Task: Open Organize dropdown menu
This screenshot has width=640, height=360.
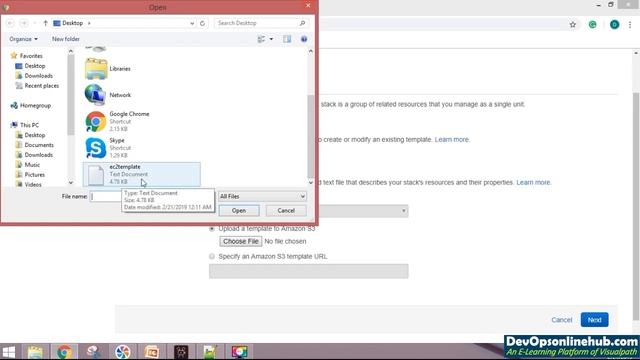Action: pos(23,39)
